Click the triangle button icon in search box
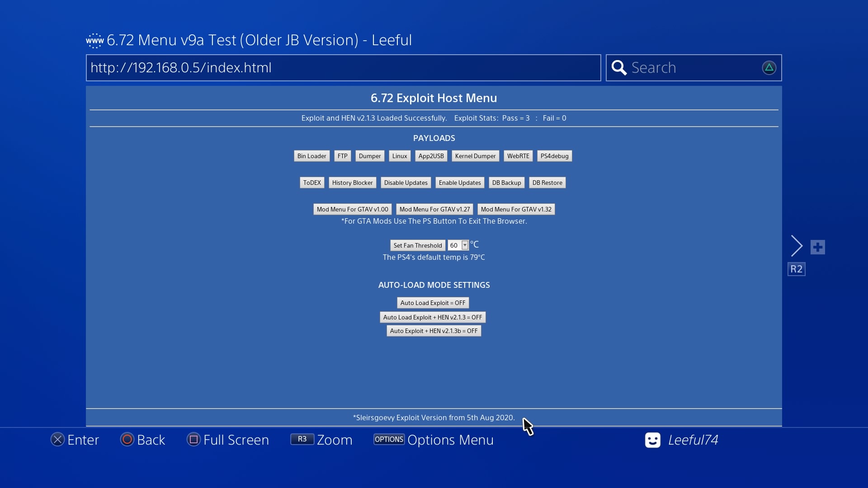The height and width of the screenshot is (488, 868). (x=769, y=68)
